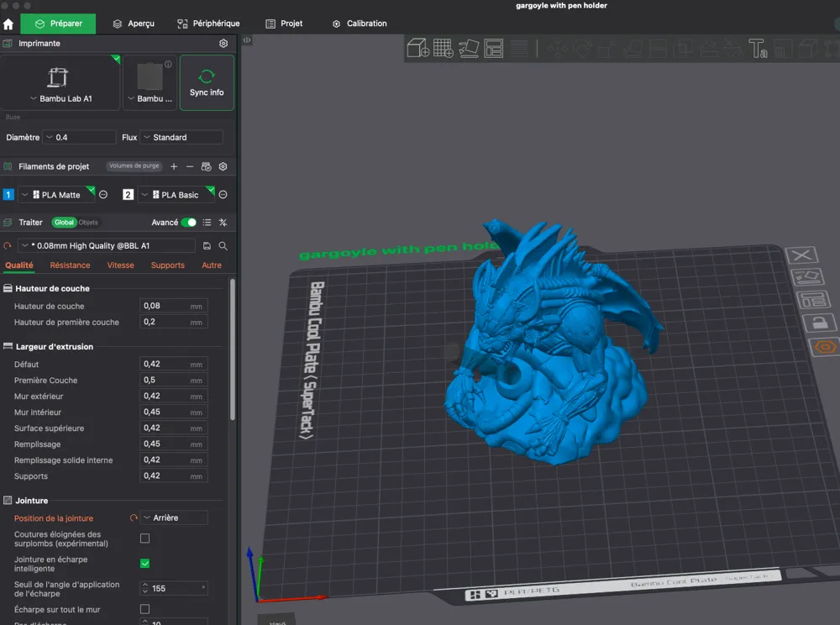This screenshot has height=625, width=840.
Task: Click Volumes de purge button
Action: 134,166
